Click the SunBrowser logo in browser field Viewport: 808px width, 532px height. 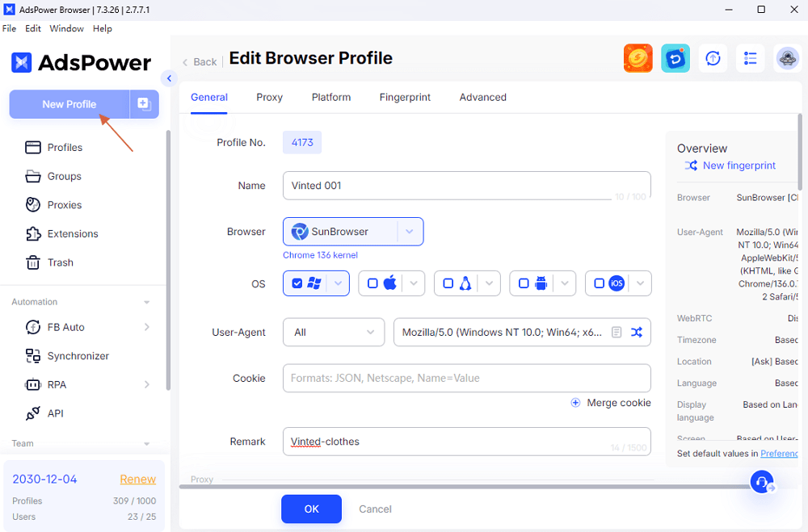[x=300, y=232]
